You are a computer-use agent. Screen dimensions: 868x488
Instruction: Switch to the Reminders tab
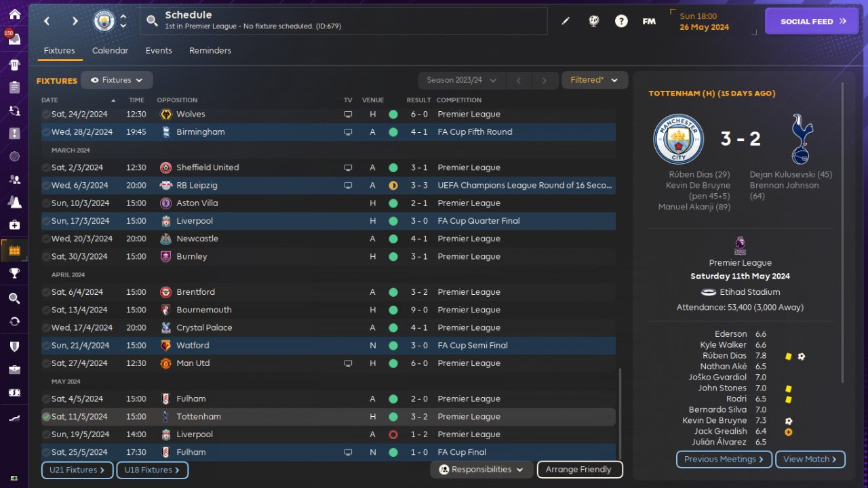(210, 51)
